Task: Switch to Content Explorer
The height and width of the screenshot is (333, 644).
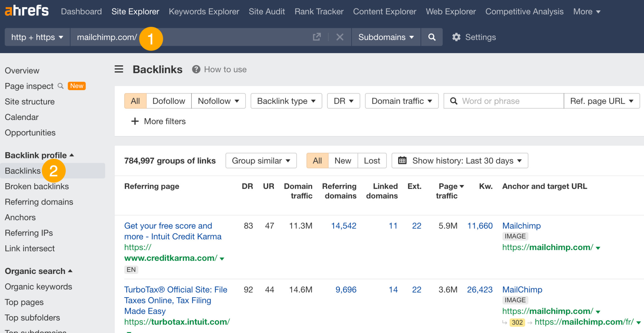Action: tap(384, 11)
